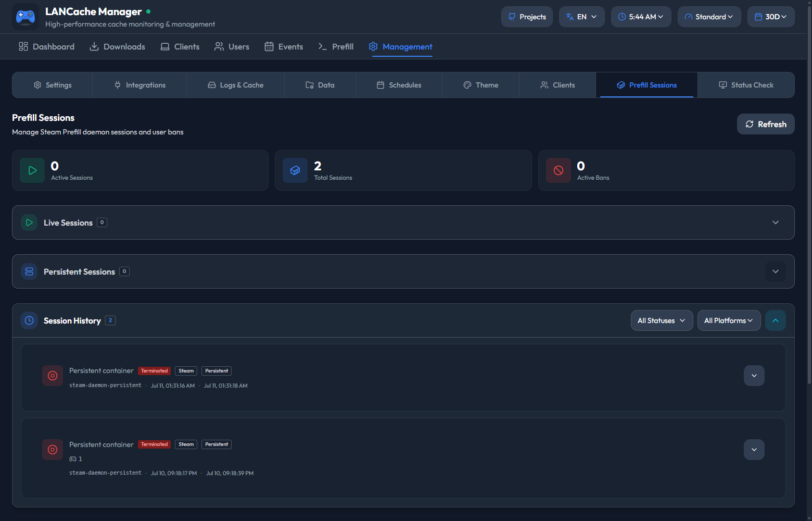Expand the Live Sessions section
The height and width of the screenshot is (521, 812).
pyautogui.click(x=776, y=222)
